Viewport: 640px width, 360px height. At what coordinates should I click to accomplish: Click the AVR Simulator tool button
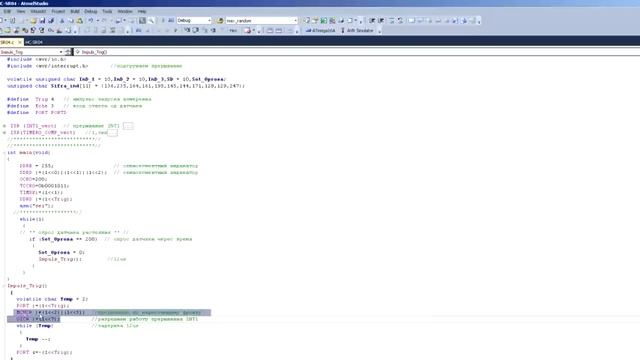[357, 31]
